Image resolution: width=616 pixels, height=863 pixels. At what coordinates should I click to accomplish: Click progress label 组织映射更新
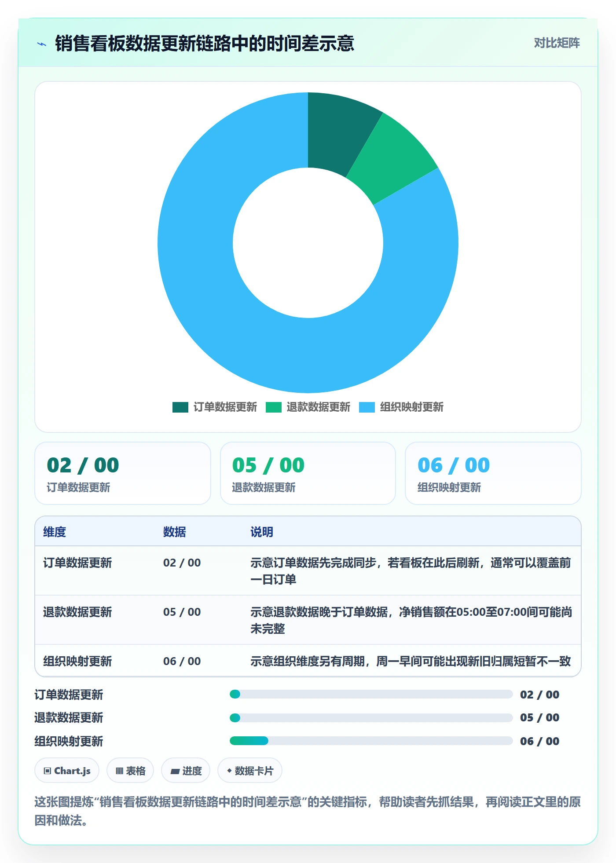click(x=69, y=742)
